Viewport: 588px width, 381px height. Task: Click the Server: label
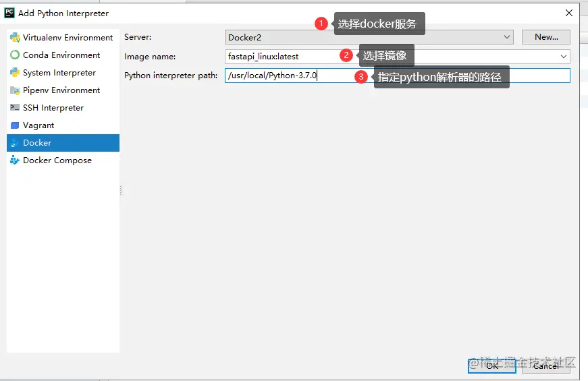138,37
